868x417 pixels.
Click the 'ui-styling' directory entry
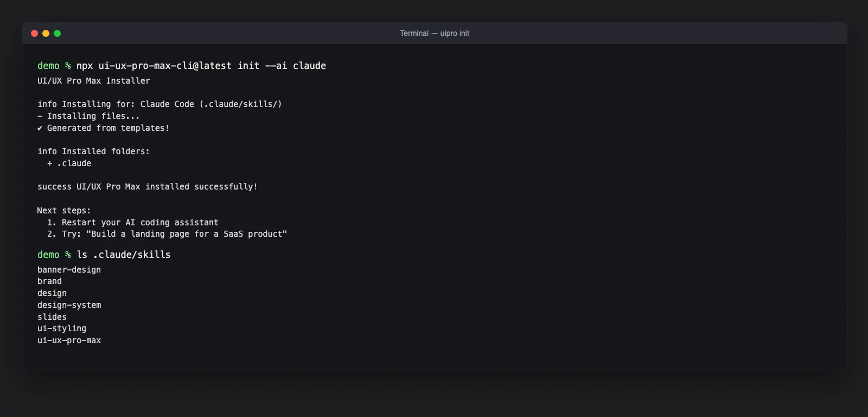[62, 328]
